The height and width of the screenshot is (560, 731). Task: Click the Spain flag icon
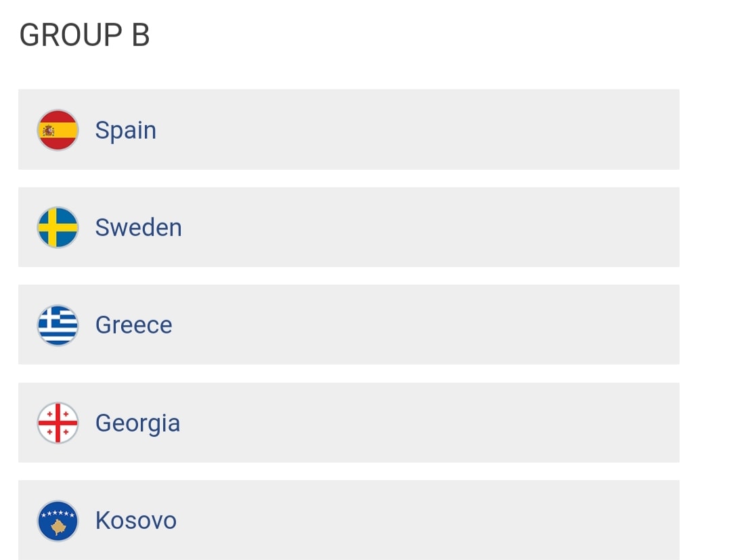point(58,130)
